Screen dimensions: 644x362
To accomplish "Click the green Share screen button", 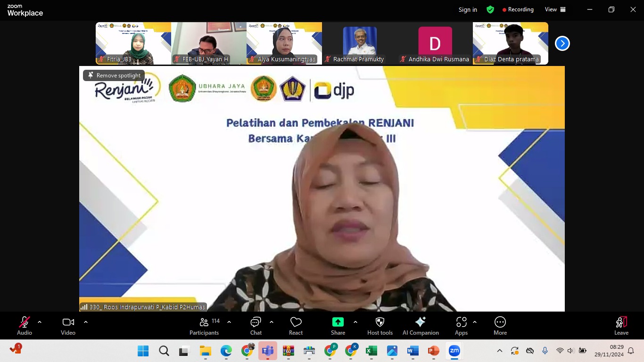I will 338,326.
